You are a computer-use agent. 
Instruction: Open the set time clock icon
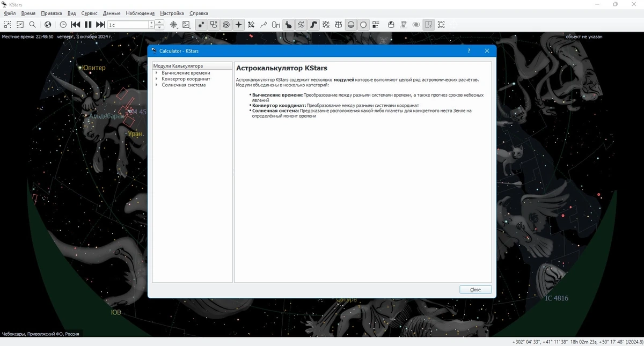pos(63,25)
